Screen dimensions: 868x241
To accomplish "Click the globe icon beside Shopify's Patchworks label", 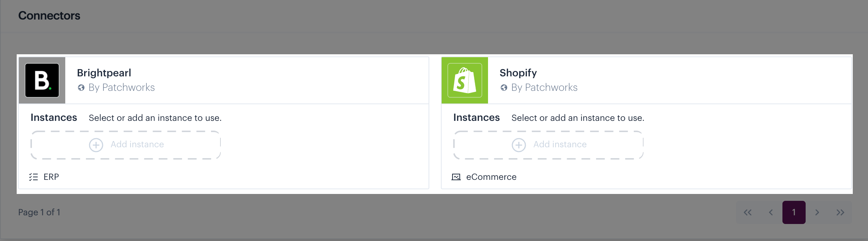I will [504, 88].
